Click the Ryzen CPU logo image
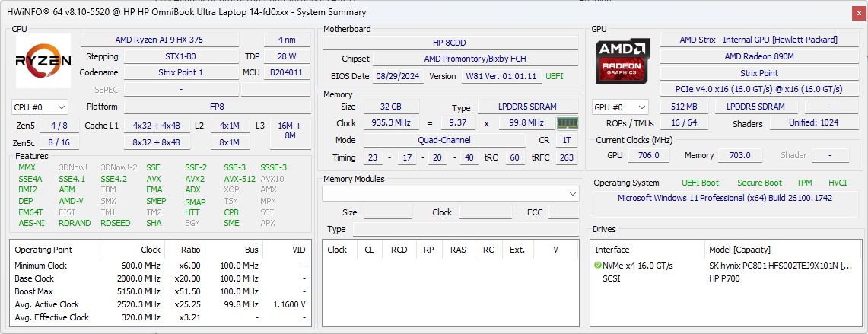The image size is (868, 334). 43,61
